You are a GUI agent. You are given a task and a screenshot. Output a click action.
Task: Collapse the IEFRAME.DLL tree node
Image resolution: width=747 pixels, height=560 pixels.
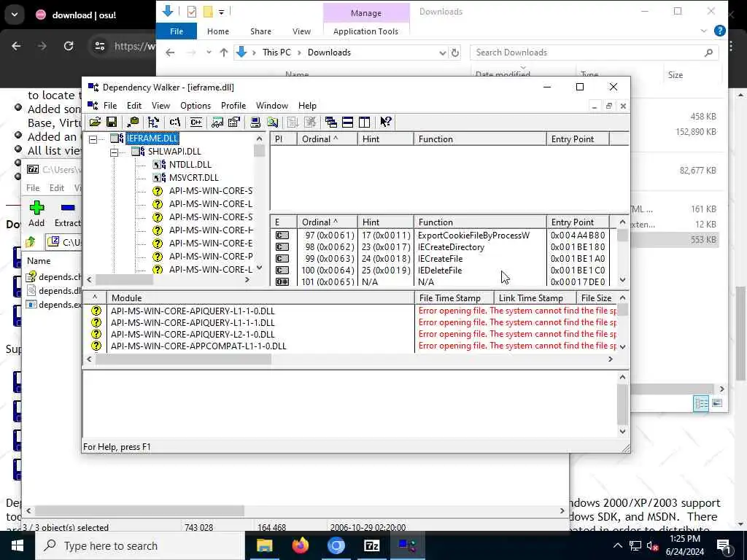point(93,139)
